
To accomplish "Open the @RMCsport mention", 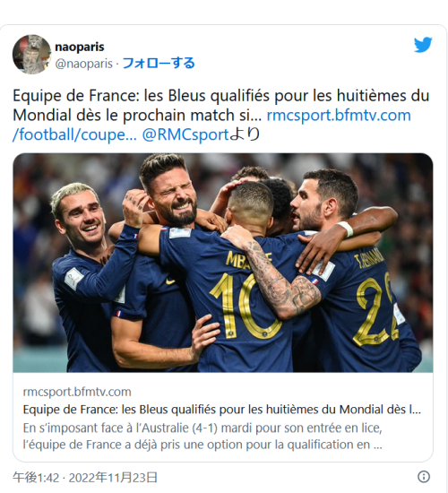I will point(185,134).
